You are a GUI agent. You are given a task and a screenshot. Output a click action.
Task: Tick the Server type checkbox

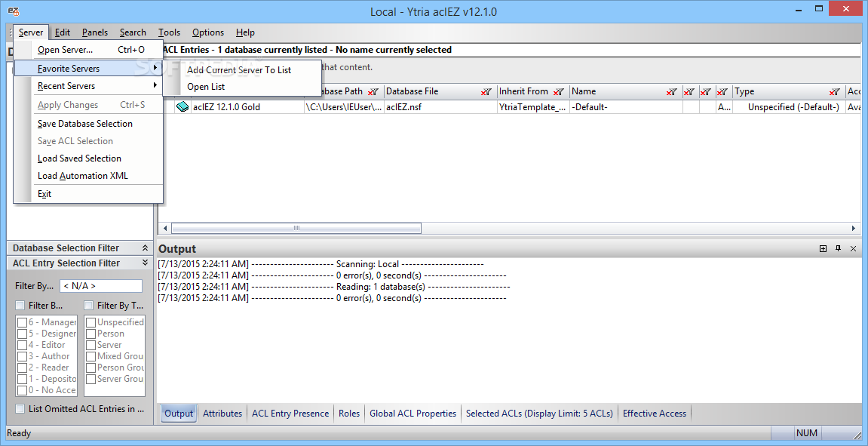90,345
